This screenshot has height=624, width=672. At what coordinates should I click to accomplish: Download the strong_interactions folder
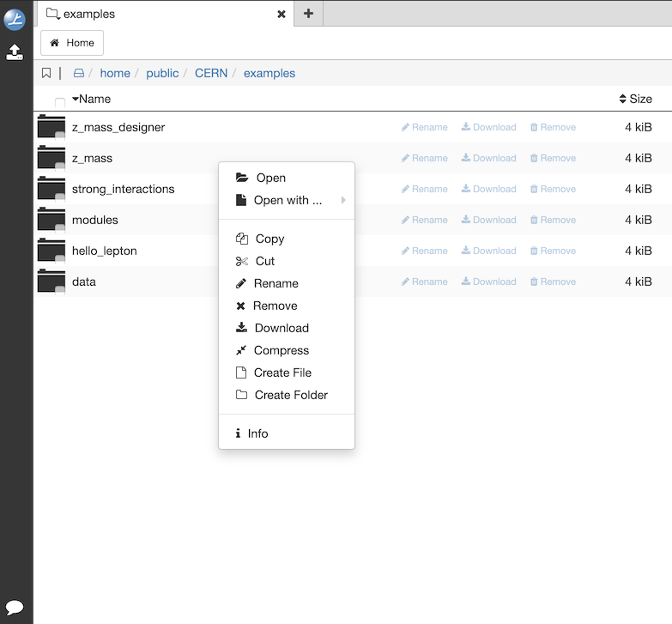tap(488, 189)
